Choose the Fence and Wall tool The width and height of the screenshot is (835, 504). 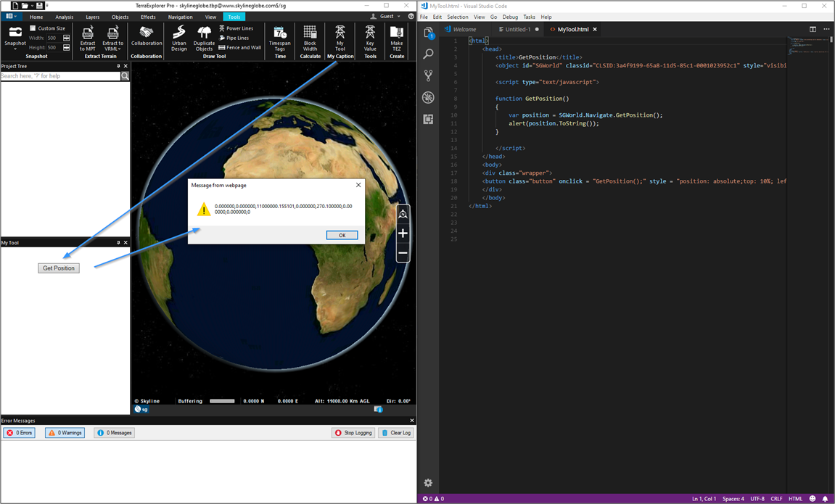click(x=239, y=47)
